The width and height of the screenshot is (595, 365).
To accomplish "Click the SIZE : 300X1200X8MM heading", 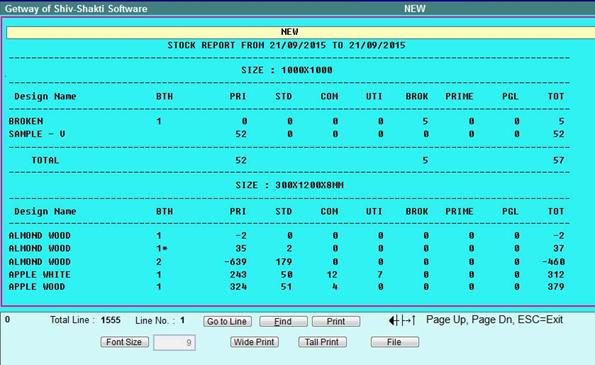I will point(290,185).
